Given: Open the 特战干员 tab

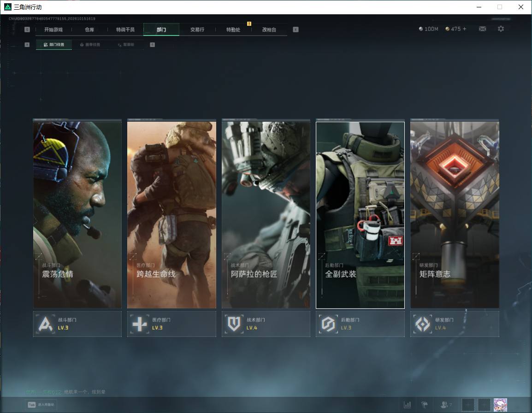Looking at the screenshot, I should coord(125,29).
